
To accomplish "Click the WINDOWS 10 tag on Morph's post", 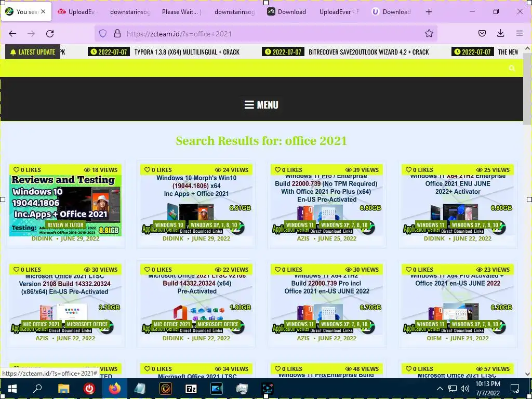I will [x=169, y=225].
